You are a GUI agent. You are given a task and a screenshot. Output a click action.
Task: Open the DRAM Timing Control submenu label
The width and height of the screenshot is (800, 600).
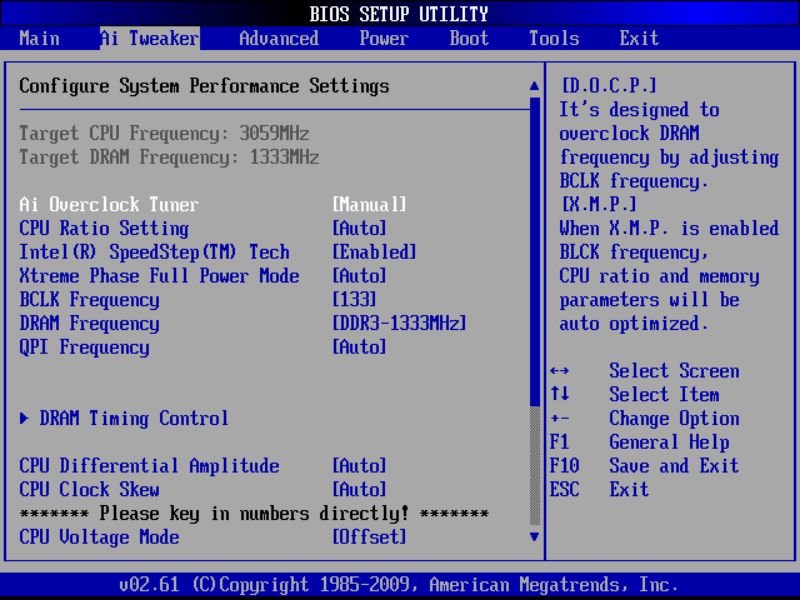134,418
